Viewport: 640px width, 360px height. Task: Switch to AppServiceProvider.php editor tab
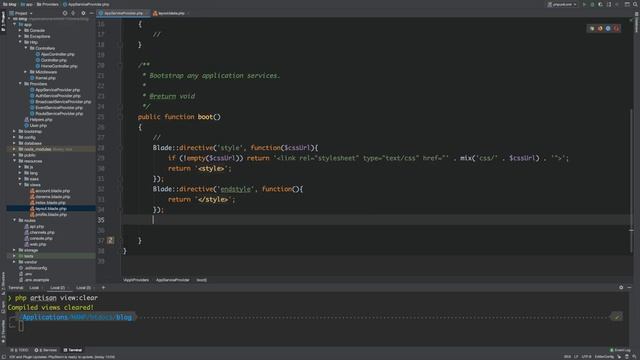pyautogui.click(x=123, y=13)
